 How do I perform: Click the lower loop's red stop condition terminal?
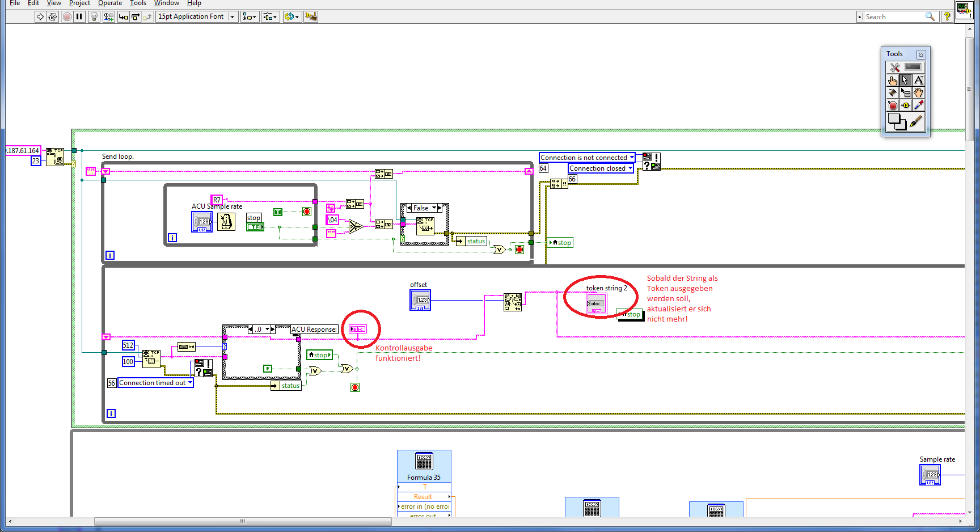[355, 387]
